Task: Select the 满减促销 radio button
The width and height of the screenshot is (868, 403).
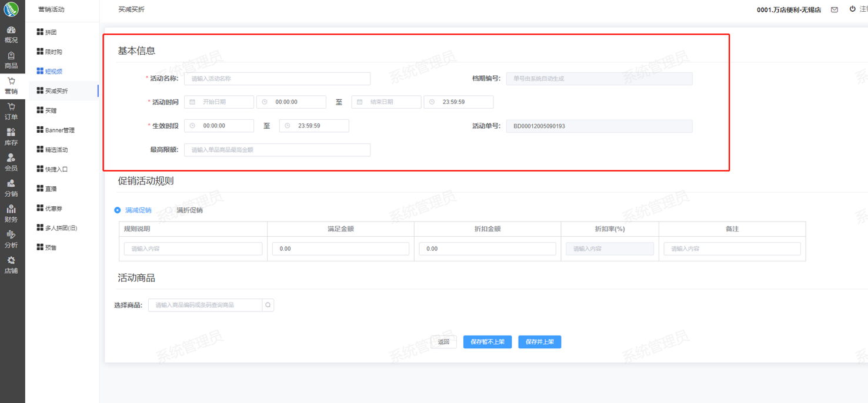Action: pyautogui.click(x=118, y=210)
